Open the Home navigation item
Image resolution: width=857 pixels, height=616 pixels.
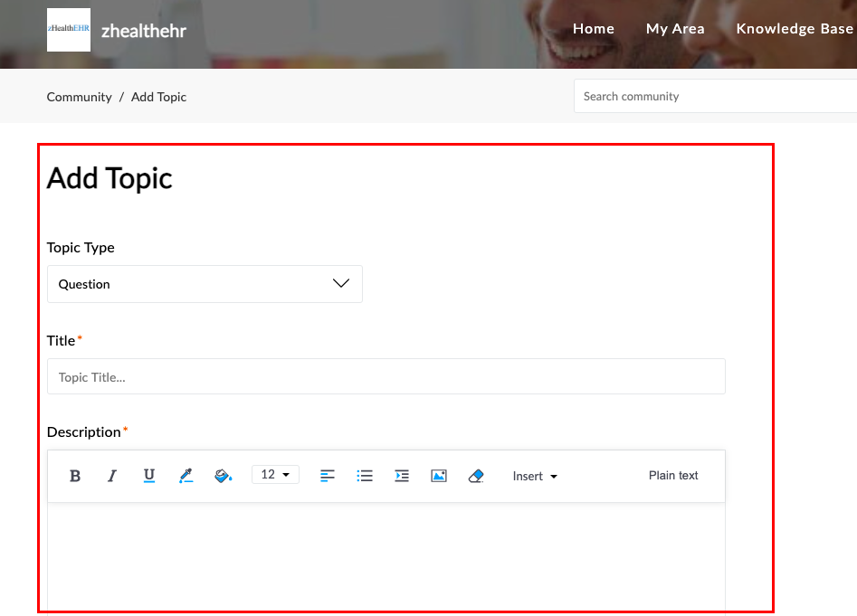[x=594, y=29]
